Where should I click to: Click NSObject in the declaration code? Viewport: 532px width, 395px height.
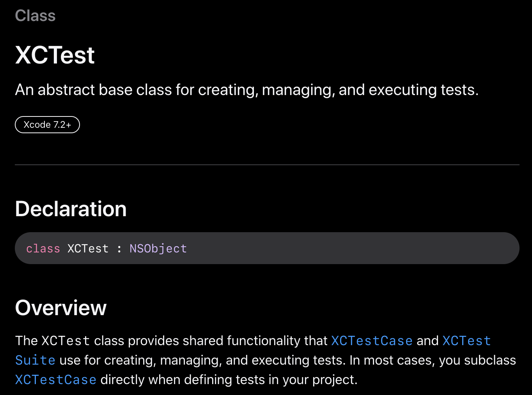tap(158, 249)
